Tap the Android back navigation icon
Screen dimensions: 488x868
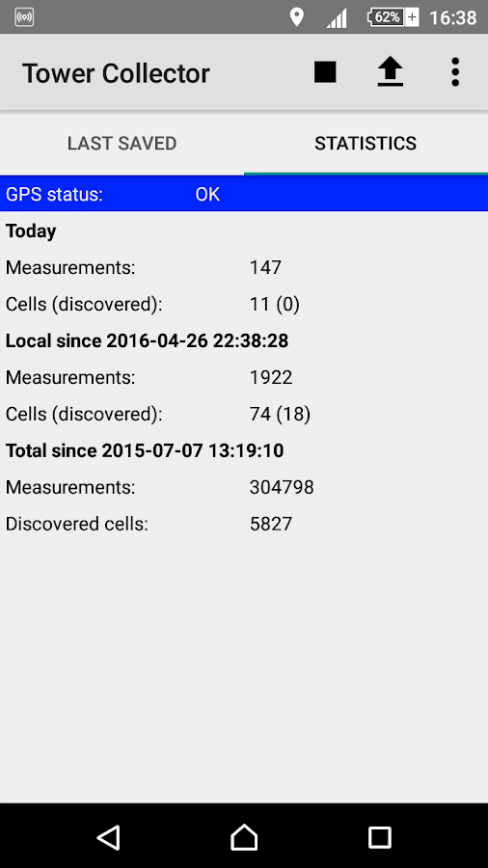coord(108,837)
